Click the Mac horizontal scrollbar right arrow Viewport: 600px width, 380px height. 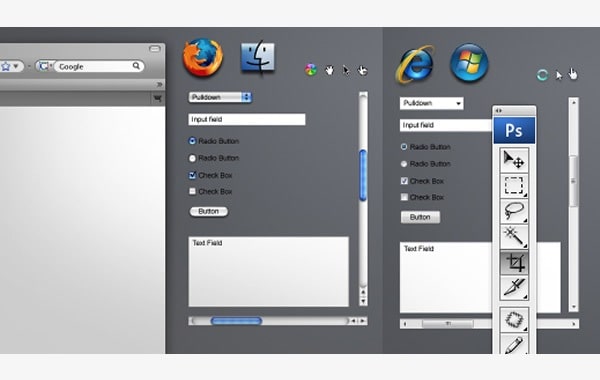362,321
